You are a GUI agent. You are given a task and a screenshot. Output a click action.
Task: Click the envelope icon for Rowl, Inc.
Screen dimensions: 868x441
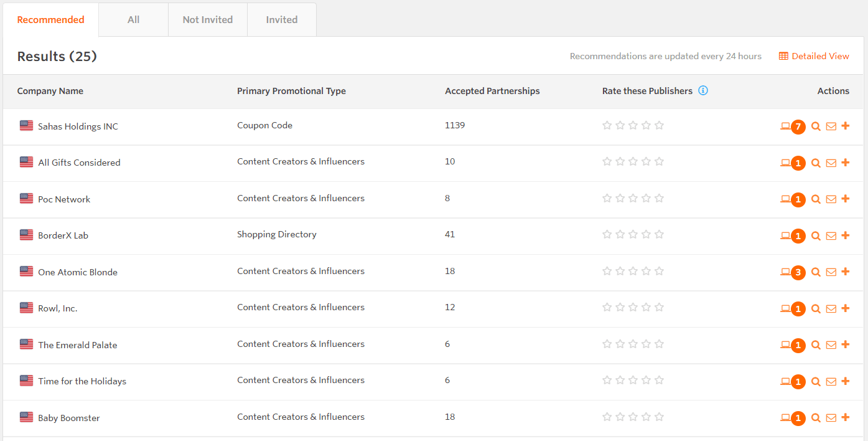tap(831, 309)
